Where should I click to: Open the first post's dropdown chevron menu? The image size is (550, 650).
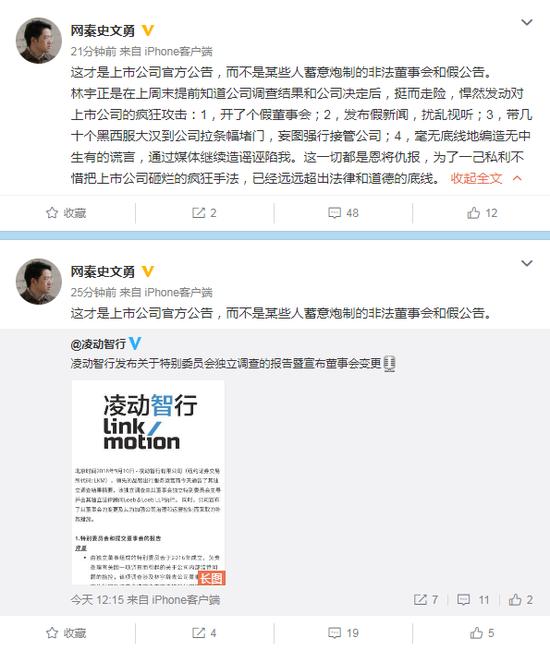526,22
